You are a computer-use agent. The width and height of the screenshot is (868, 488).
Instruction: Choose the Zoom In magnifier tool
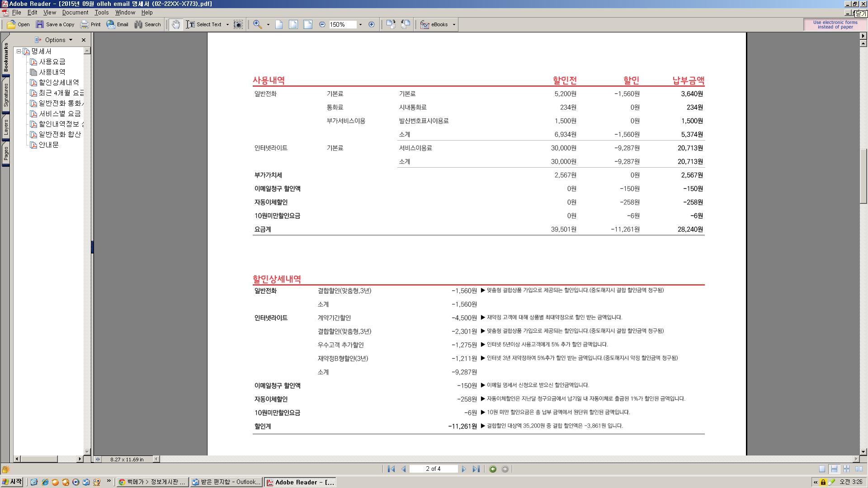click(x=258, y=24)
